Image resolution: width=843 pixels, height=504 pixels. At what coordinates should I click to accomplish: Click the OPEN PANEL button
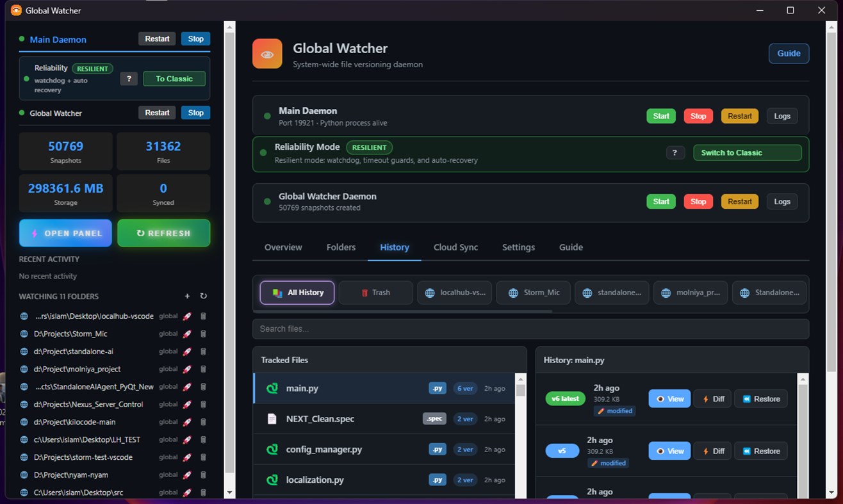[65, 233]
